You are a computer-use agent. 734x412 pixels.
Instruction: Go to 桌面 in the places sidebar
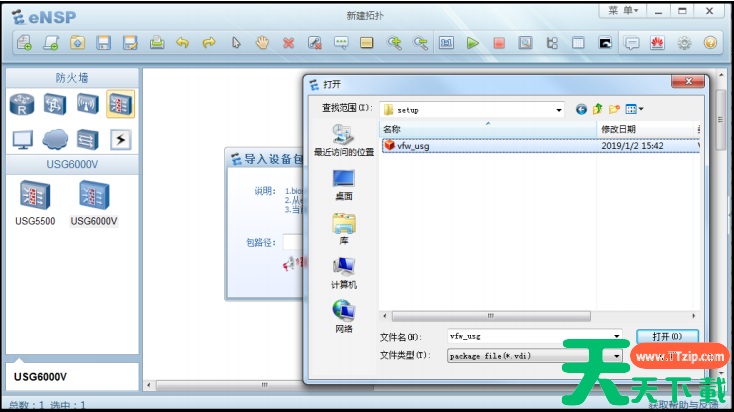pos(343,185)
